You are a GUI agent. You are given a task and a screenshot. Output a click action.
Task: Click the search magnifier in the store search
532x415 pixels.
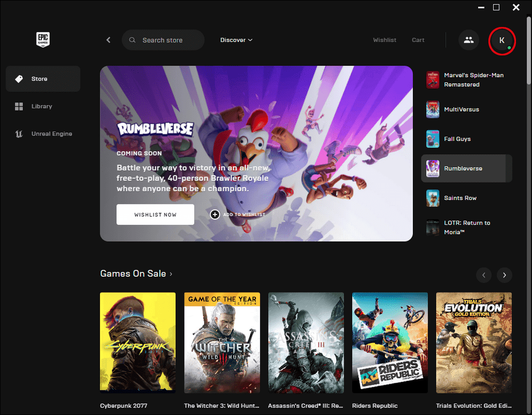click(x=132, y=40)
